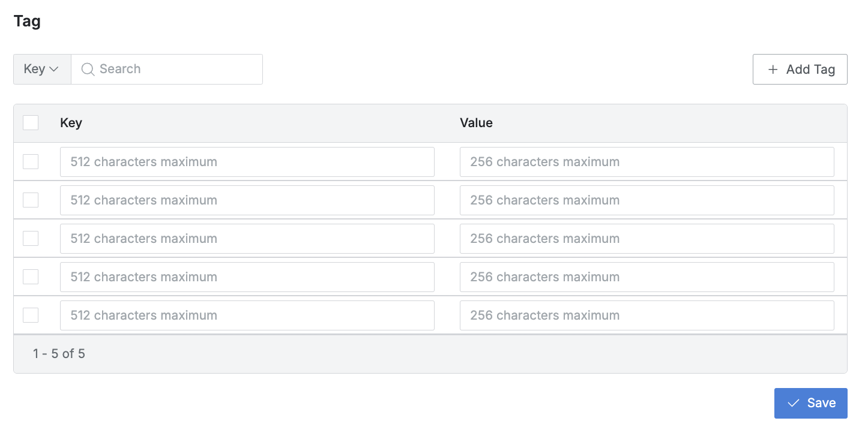Click the plus icon on Add Tag
868x439 pixels.
[x=773, y=70]
